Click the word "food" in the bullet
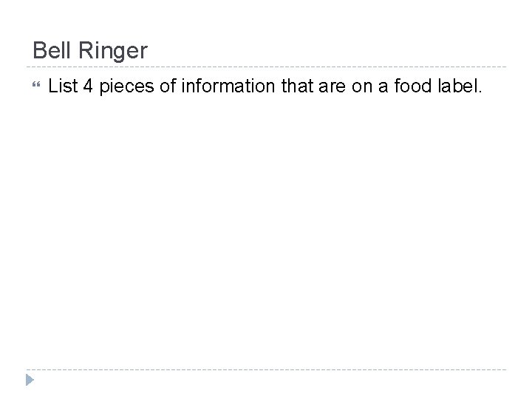 (x=413, y=86)
